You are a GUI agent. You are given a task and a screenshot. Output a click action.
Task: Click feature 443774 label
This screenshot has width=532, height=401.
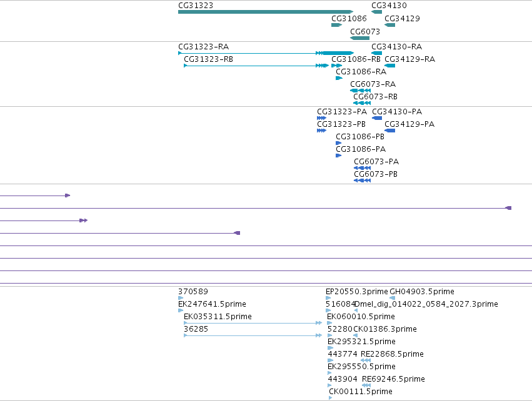point(343,355)
